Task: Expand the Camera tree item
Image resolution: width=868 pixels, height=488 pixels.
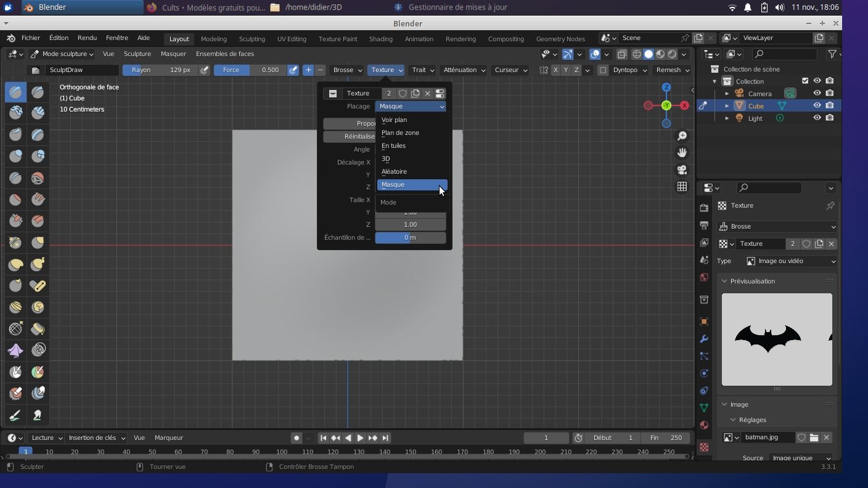Action: pos(727,94)
